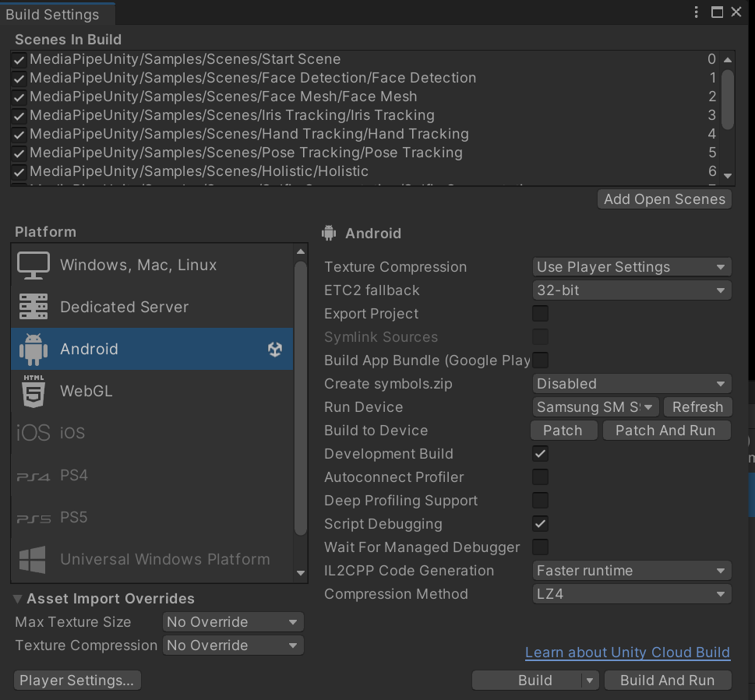The width and height of the screenshot is (755, 700).
Task: Open the Compression Method dropdown
Action: point(631,594)
